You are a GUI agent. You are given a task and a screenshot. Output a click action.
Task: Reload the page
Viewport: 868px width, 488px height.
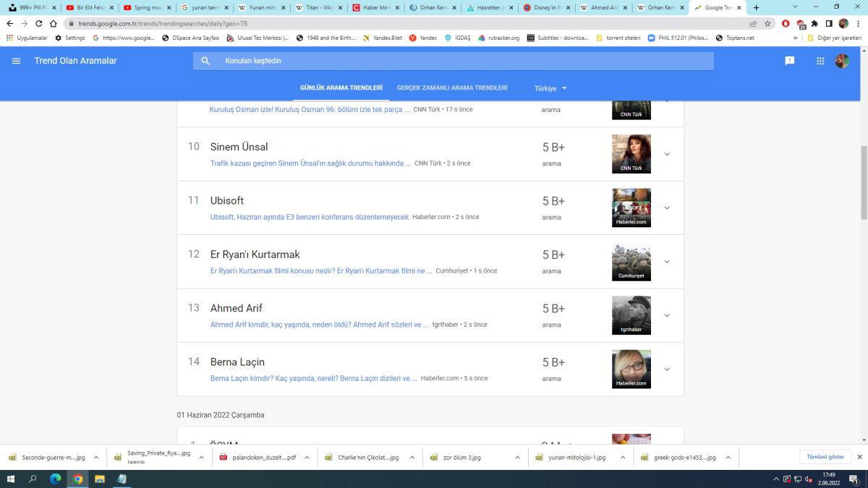(38, 23)
